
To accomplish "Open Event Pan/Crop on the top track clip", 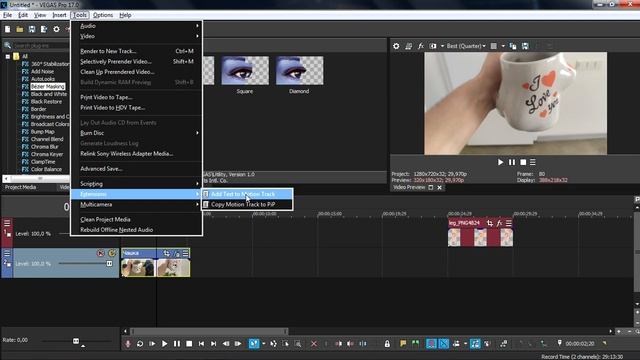I will (x=489, y=223).
